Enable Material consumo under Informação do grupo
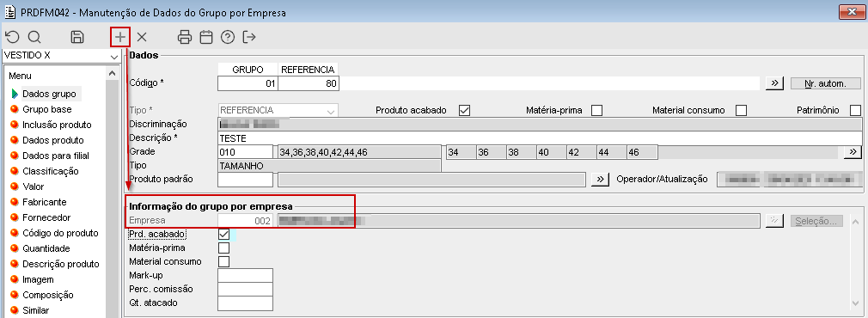This screenshot has width=868, height=318. pyautogui.click(x=223, y=261)
